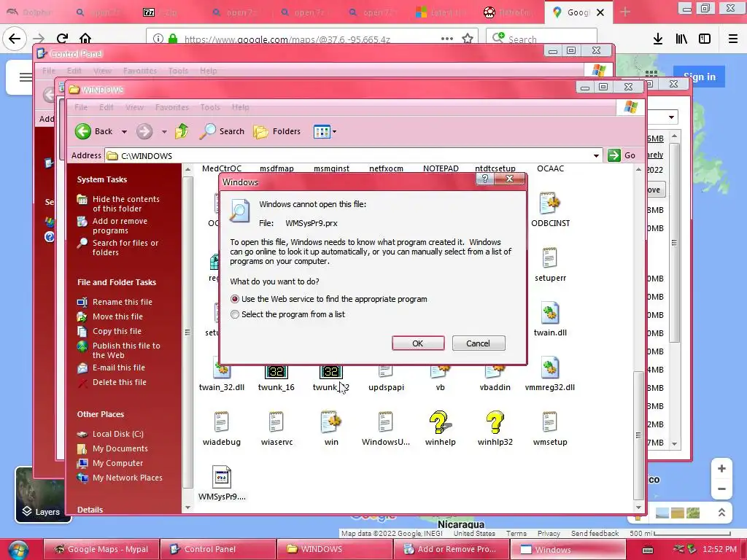Click the Firefox Search box
This screenshot has height=560, width=747.
click(x=541, y=39)
